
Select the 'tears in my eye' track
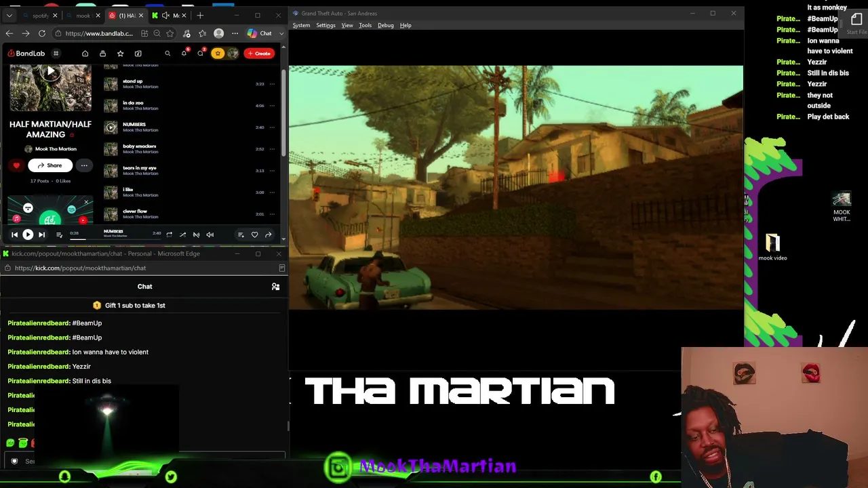(x=139, y=168)
